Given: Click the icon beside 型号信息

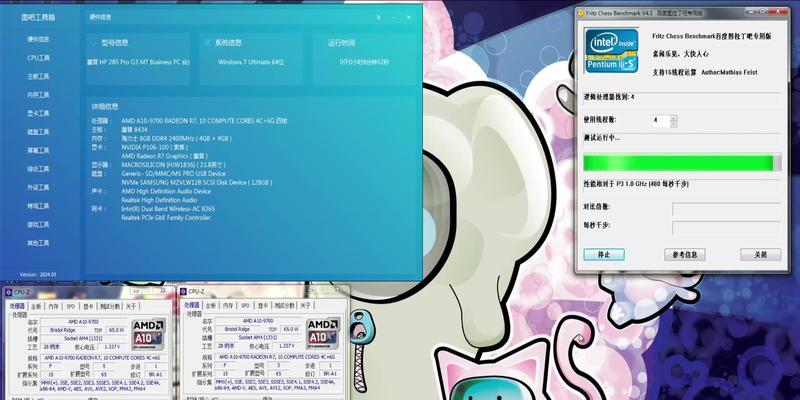Looking at the screenshot, I should pyautogui.click(x=93, y=43).
